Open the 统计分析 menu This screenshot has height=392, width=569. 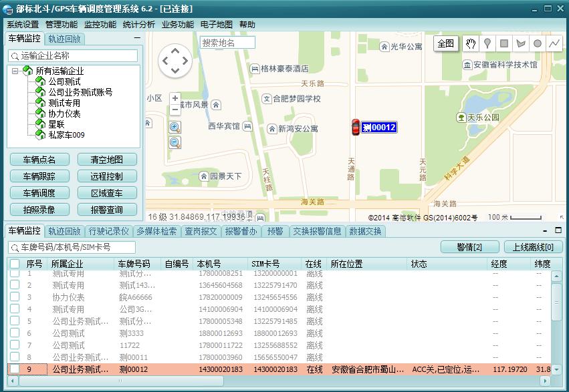point(139,24)
